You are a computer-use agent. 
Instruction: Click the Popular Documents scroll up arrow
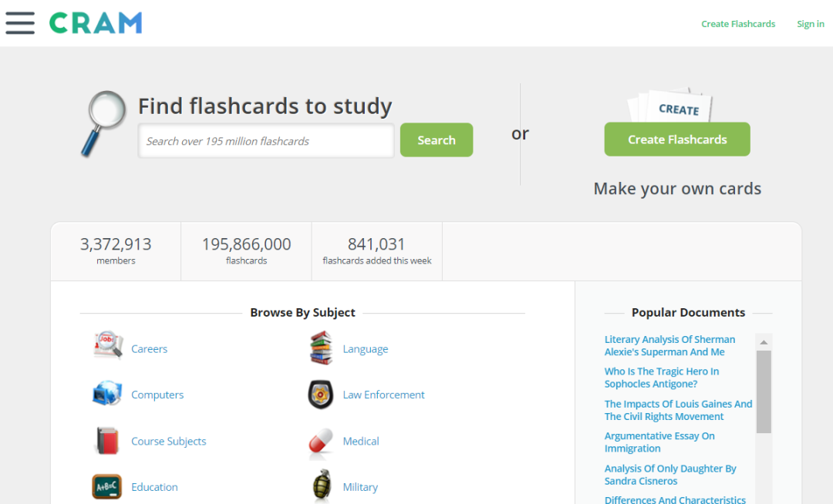pos(764,342)
